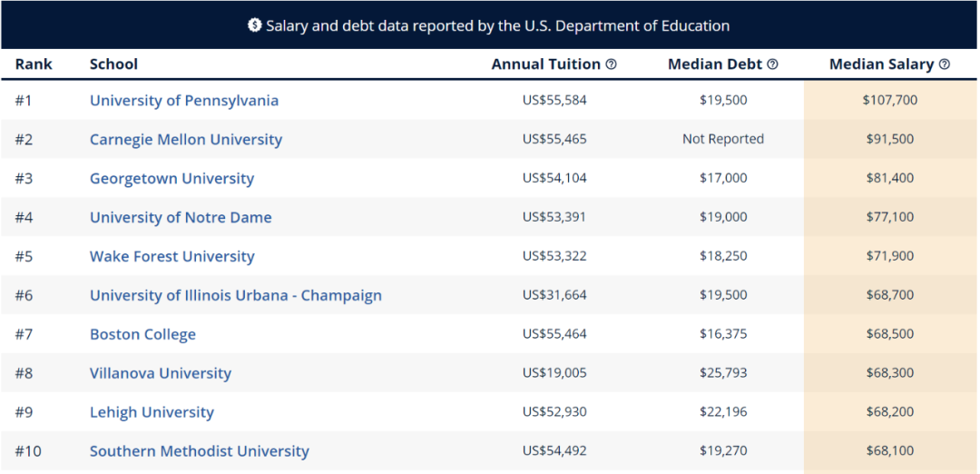Click the School column header
The height and width of the screenshot is (474, 980).
click(x=113, y=64)
